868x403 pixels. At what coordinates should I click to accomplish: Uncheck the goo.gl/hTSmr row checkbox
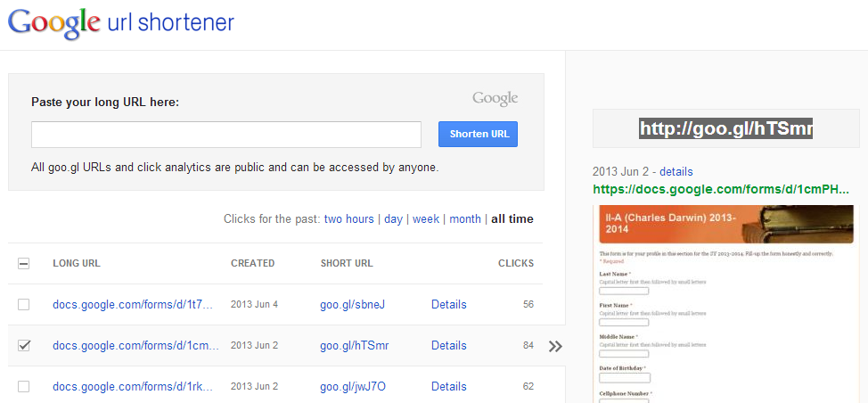click(x=23, y=345)
